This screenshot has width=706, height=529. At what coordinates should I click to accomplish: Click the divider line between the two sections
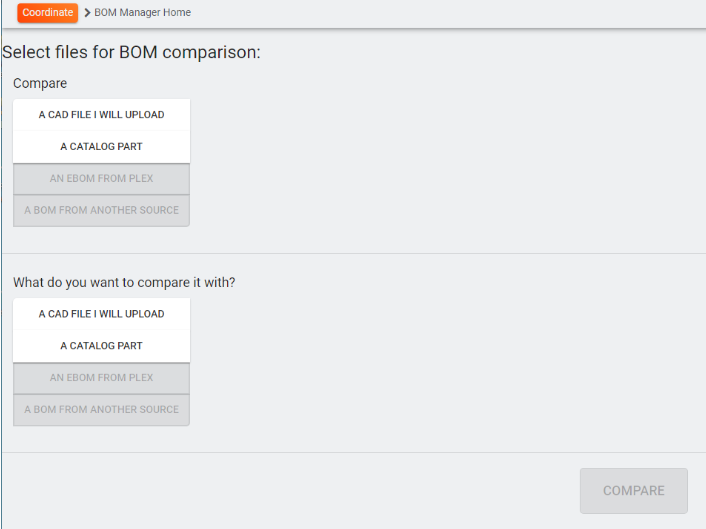tap(354, 253)
